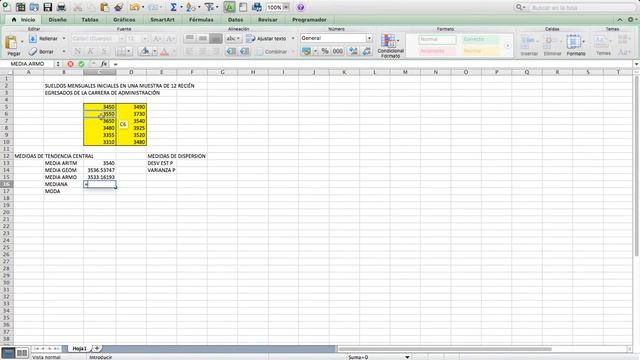Viewport: 640px width, 360px height.
Task: Switch to page layout view button
Action: 22,353
